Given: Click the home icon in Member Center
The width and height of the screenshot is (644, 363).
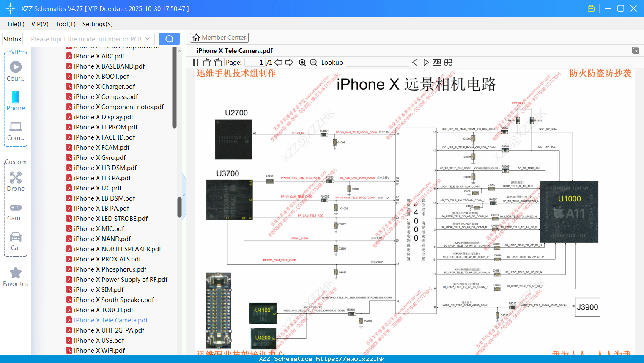Looking at the screenshot, I should [x=196, y=38].
